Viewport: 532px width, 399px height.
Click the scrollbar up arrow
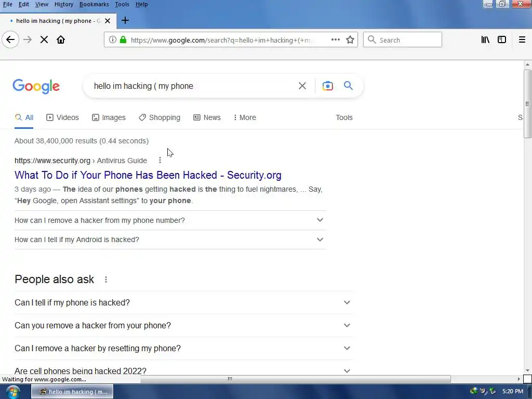pos(527,64)
